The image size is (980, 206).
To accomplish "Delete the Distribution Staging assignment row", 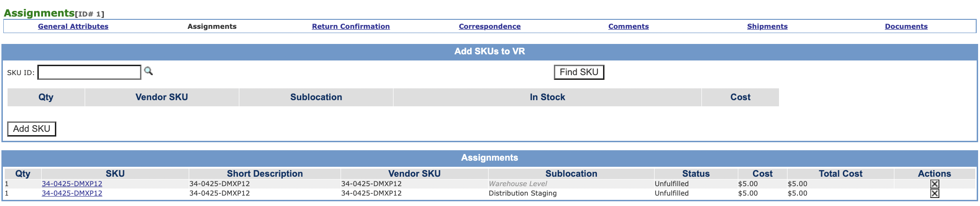I will [x=935, y=193].
